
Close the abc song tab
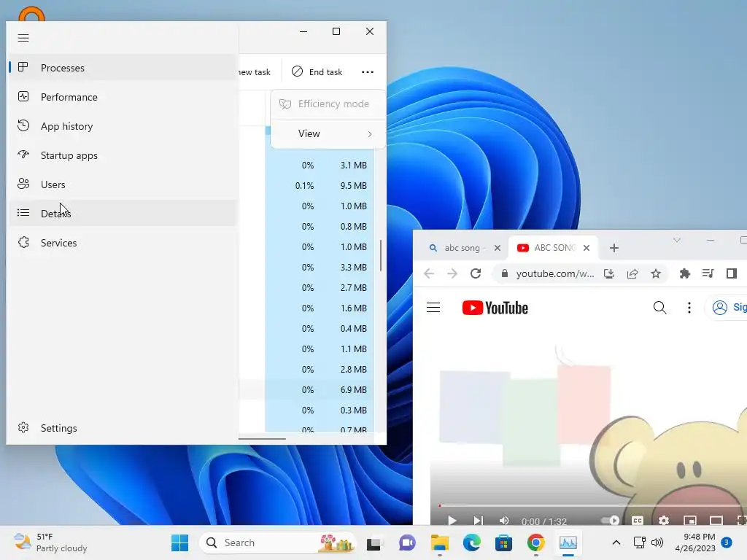pos(498,248)
